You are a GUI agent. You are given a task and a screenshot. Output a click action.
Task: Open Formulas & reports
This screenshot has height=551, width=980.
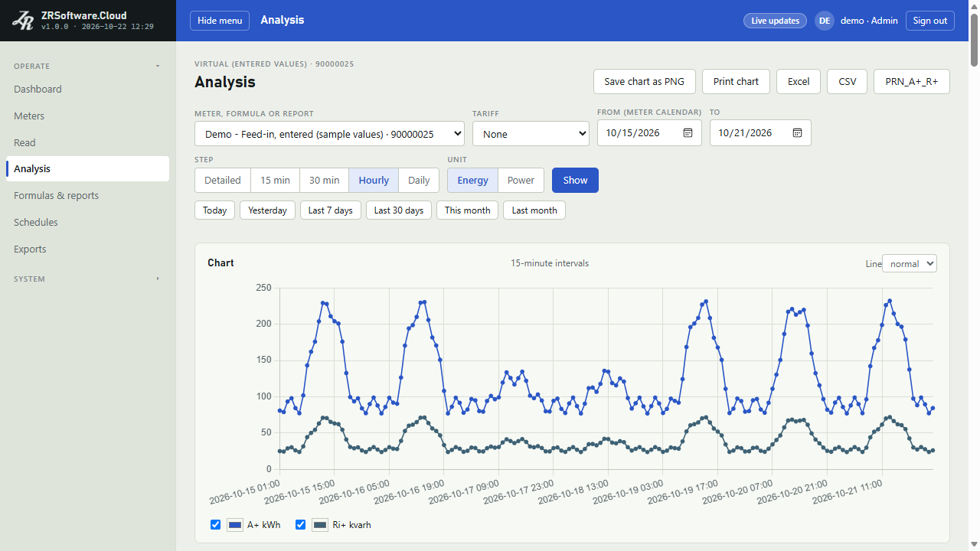pyautogui.click(x=87, y=195)
